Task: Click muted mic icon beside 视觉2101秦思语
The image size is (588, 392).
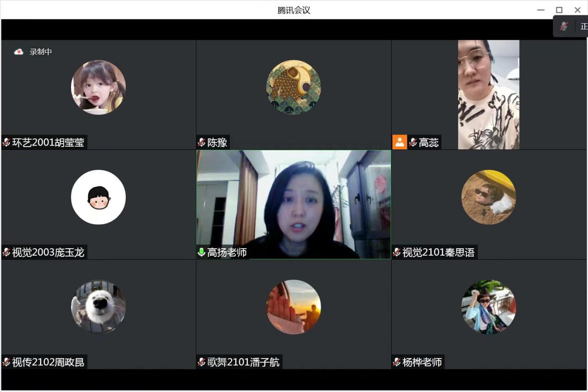Action: point(397,252)
